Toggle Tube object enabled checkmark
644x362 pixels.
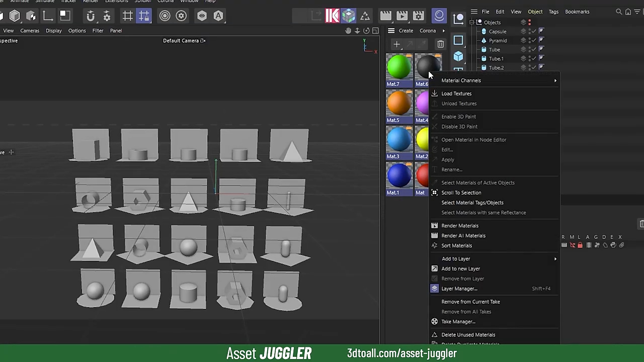click(x=534, y=49)
